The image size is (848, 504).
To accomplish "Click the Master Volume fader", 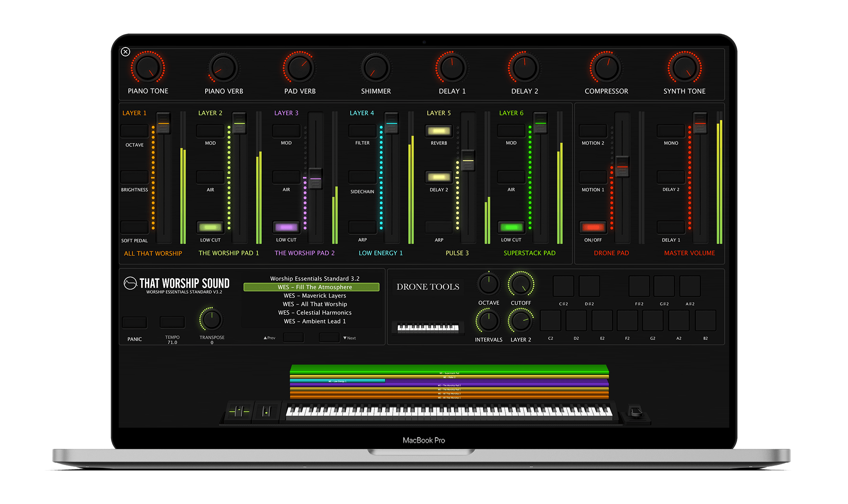I will 700,123.
